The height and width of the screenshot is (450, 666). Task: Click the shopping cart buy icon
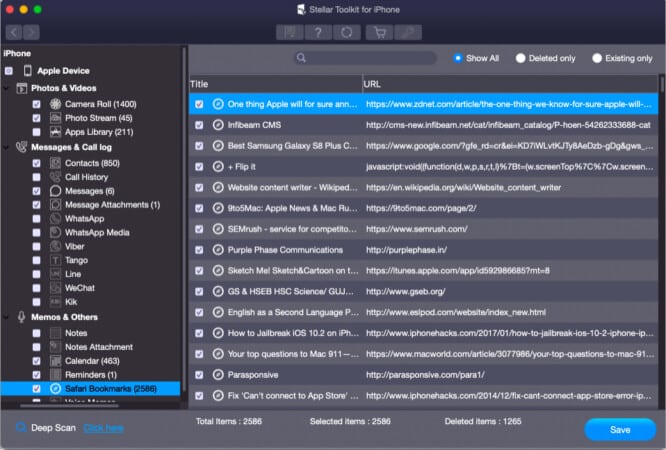379,32
